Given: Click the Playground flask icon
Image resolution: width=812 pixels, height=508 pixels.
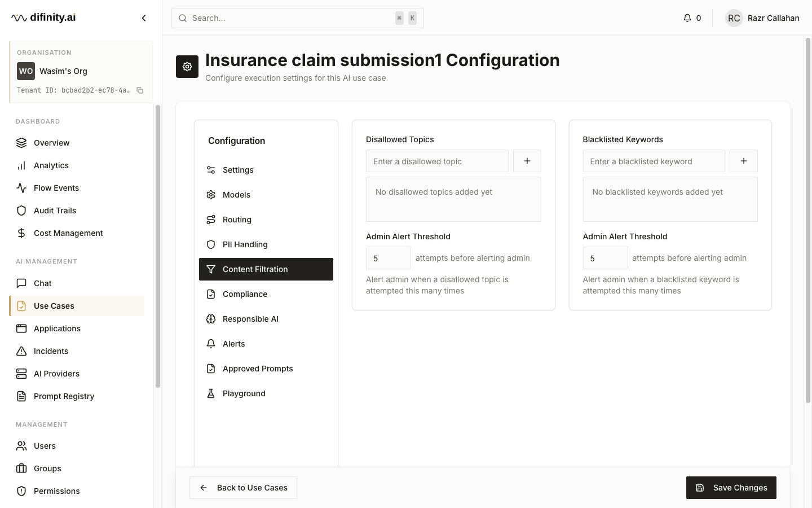Looking at the screenshot, I should (211, 393).
